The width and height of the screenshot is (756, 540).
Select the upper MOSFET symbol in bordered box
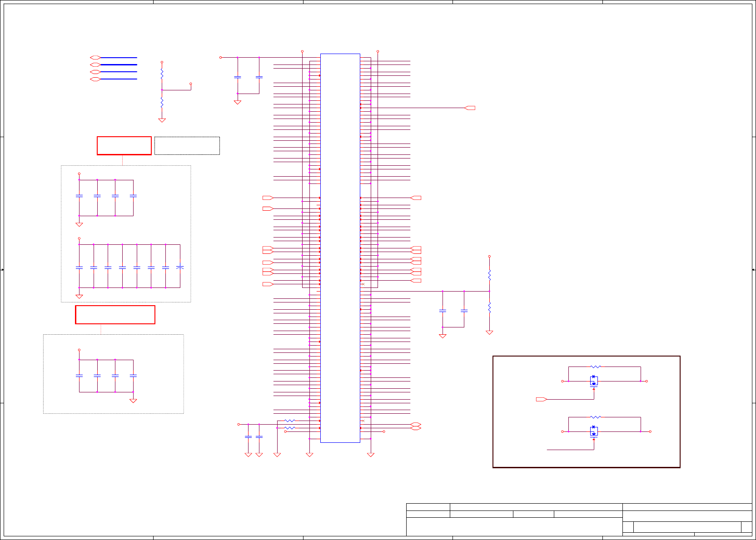pos(594,381)
